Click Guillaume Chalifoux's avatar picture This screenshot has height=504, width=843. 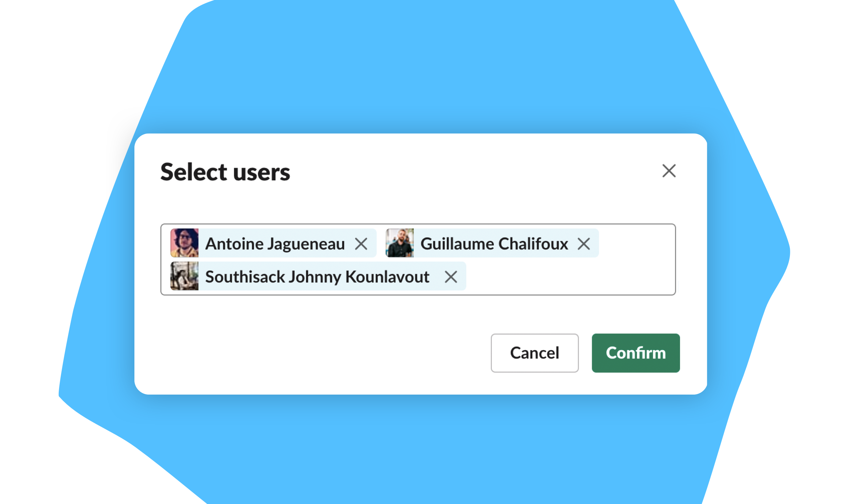399,243
